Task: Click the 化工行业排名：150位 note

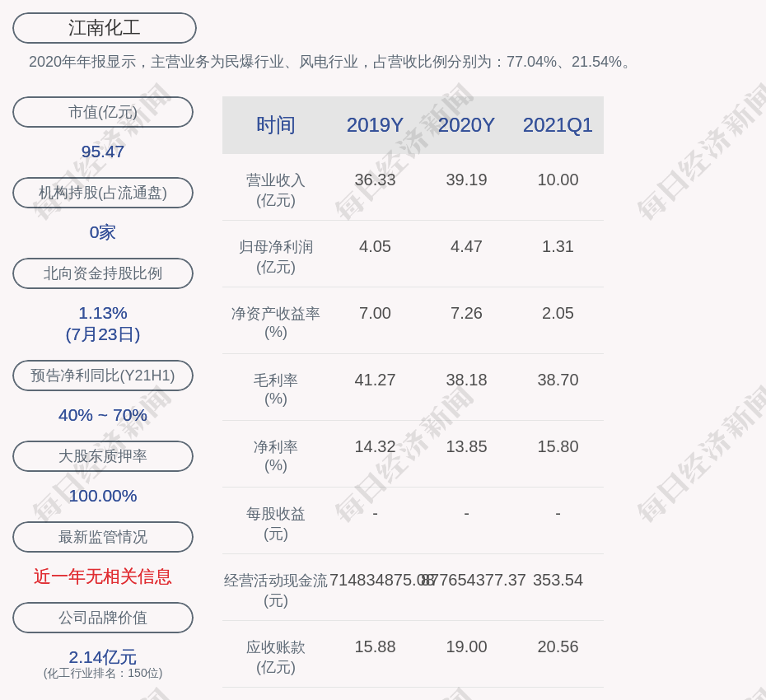Action: [x=103, y=673]
